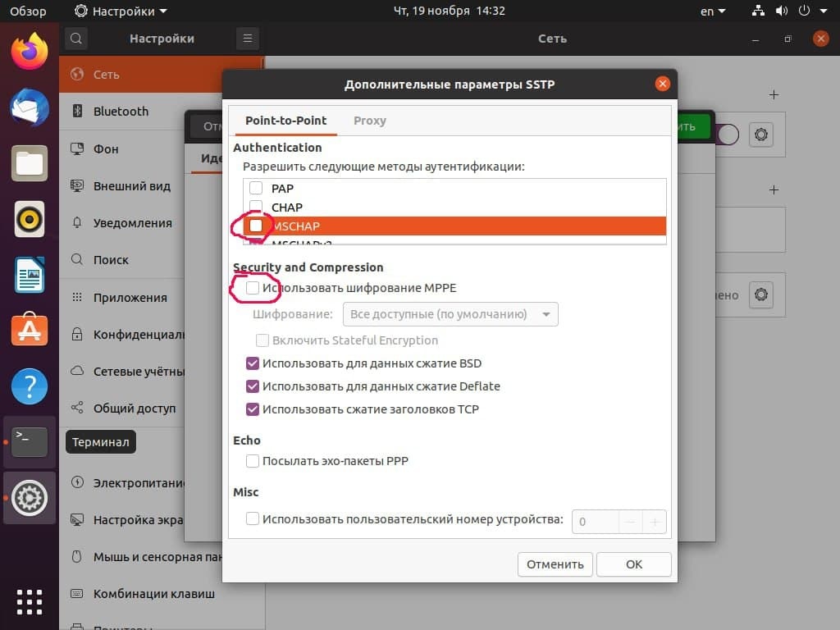Close the SSTP advanced parameters dialog
Viewport: 840px width, 630px height.
point(663,84)
